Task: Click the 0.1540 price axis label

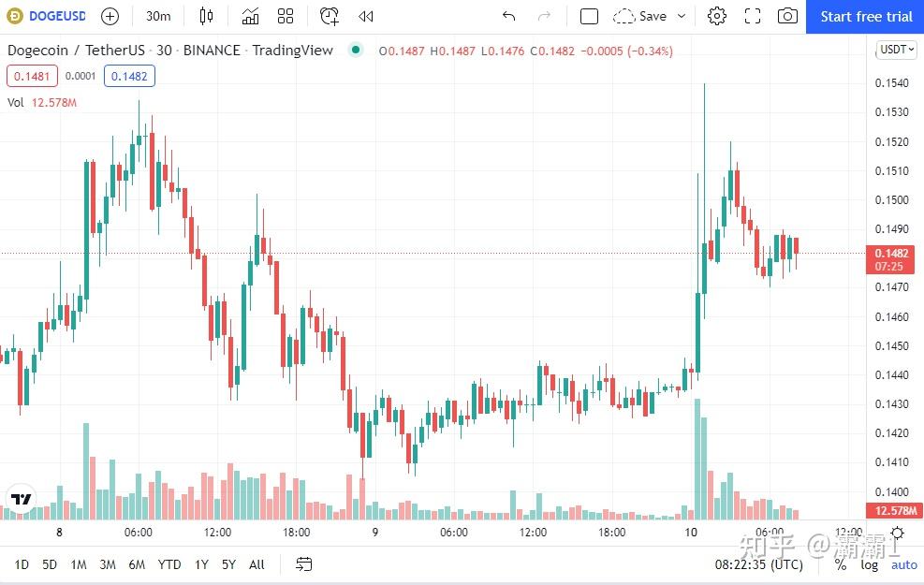Action: (891, 83)
